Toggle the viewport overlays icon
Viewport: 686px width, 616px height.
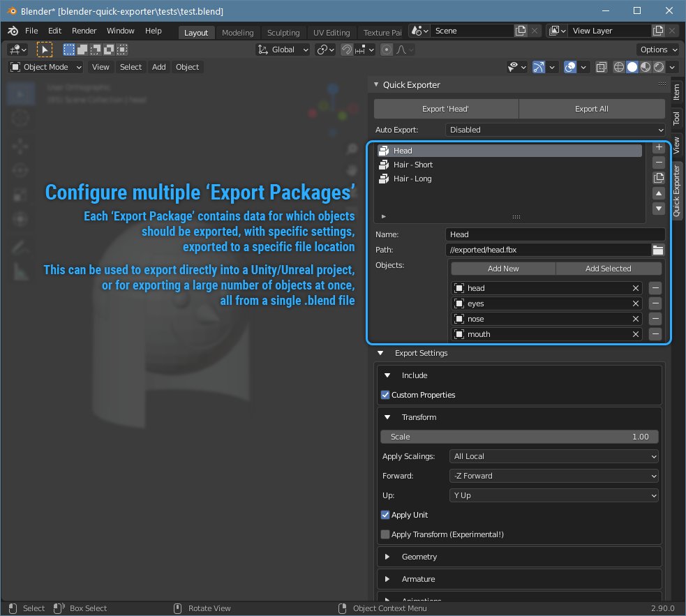point(570,68)
